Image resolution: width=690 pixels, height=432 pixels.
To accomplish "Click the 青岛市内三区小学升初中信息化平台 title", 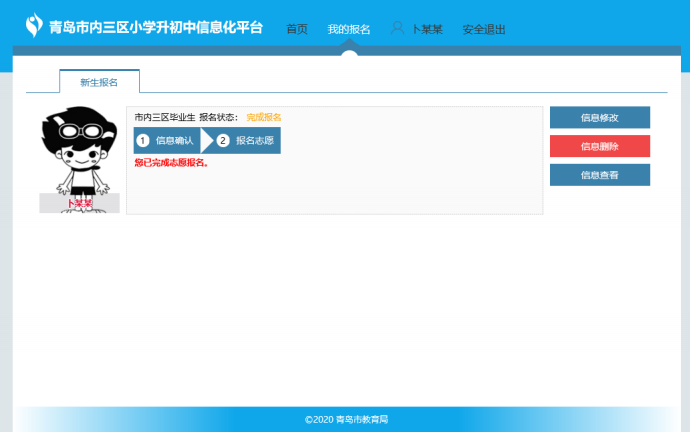I will [x=155, y=27].
